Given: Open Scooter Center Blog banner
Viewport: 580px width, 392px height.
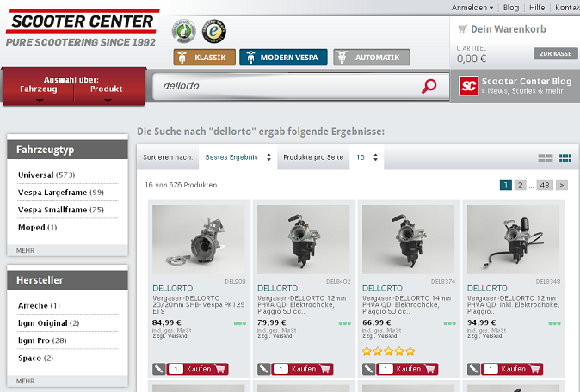Looking at the screenshot, I should click(x=515, y=86).
